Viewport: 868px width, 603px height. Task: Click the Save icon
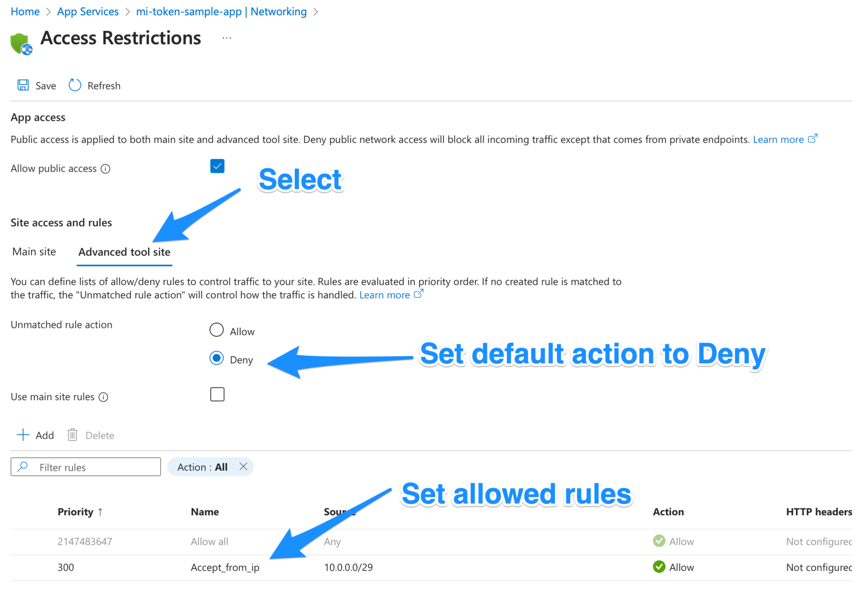point(23,85)
